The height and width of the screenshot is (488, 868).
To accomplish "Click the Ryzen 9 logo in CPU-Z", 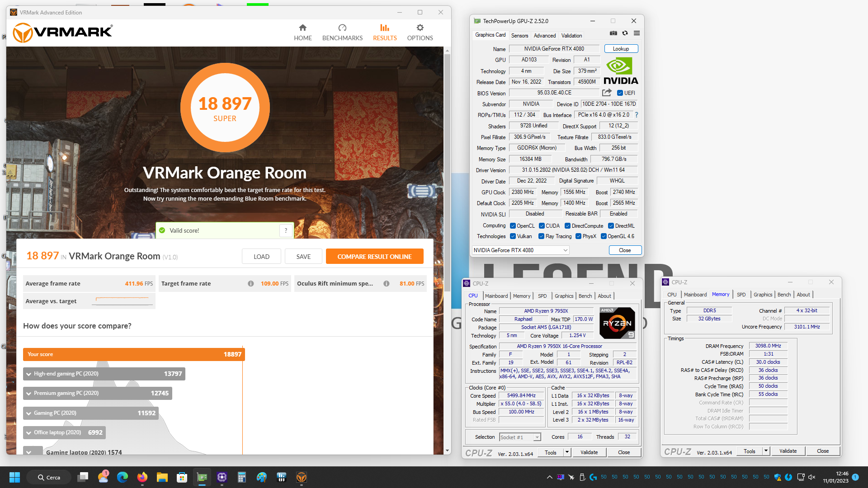I will coord(617,323).
